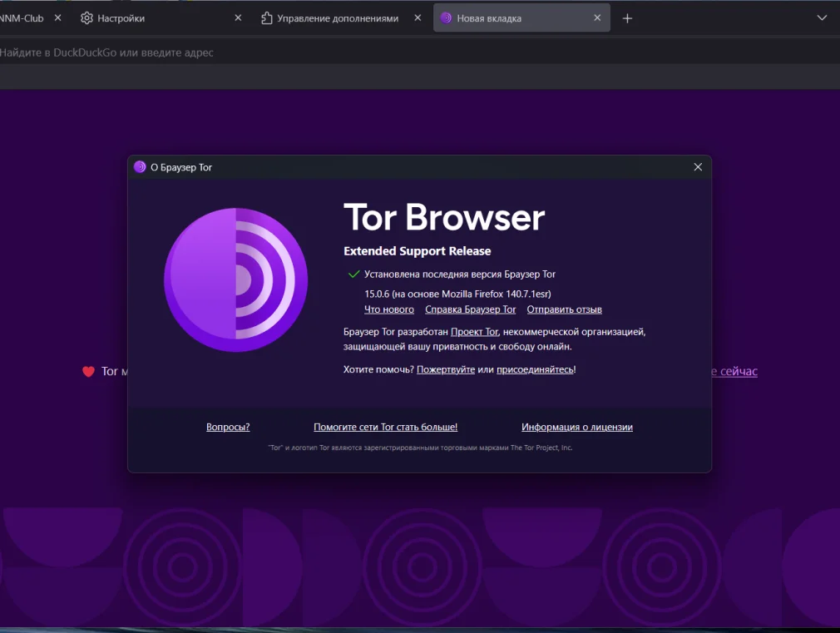Open the Что нового link
Screen dimensions: 840x633
(x=388, y=309)
